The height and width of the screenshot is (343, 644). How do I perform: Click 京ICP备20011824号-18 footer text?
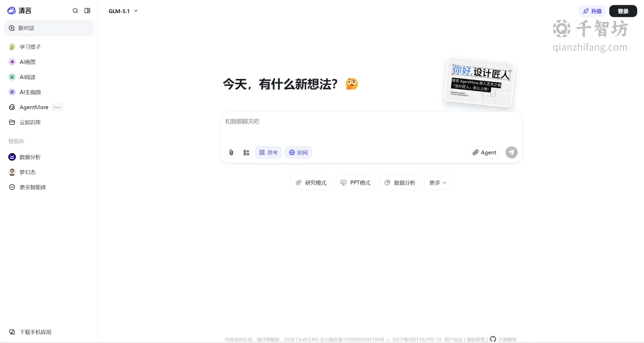pos(417,340)
